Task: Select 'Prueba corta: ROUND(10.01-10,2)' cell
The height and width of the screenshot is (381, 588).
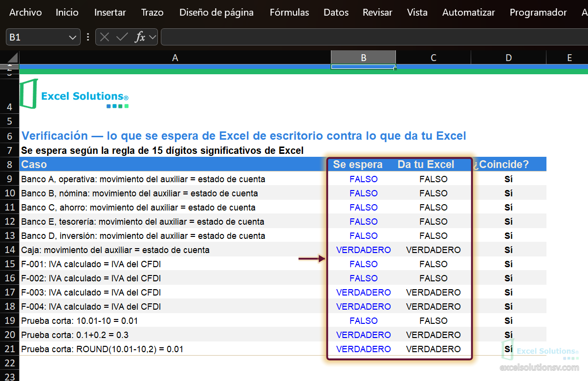Action: (x=175, y=349)
